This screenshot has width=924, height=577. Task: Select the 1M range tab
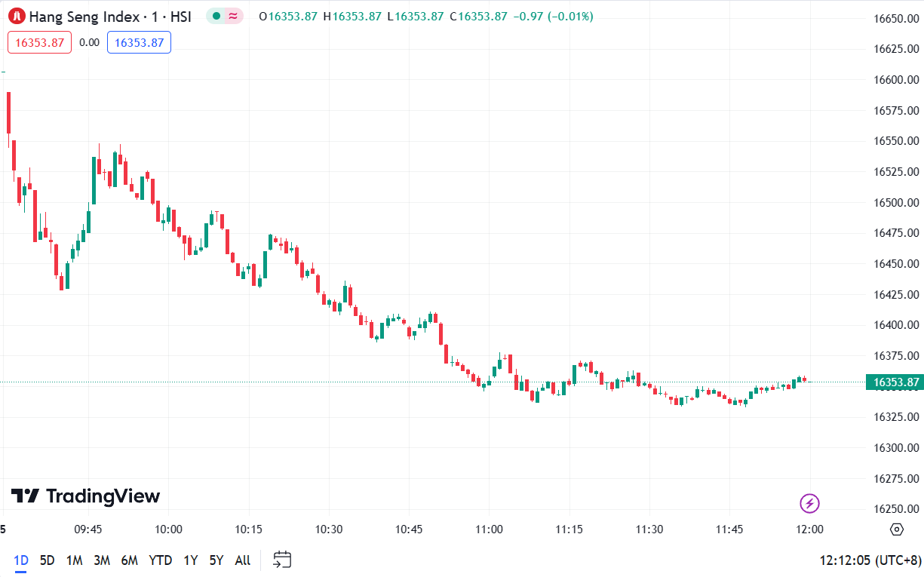[74, 560]
